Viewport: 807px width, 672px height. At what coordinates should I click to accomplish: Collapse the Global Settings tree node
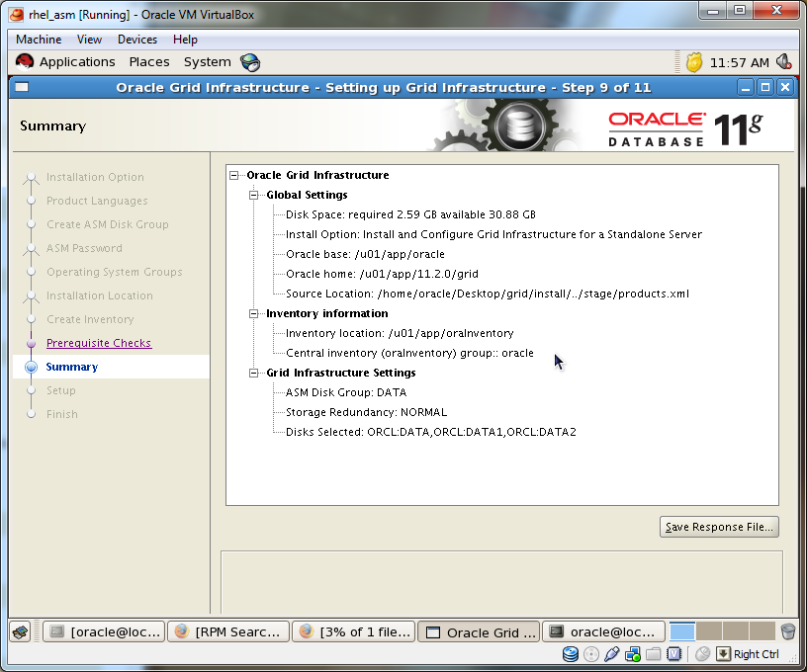coord(254,196)
